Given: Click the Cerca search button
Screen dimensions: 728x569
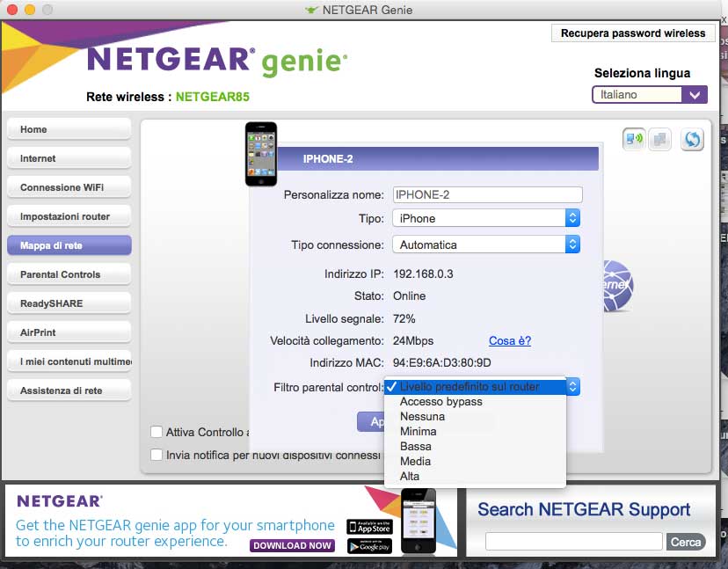Looking at the screenshot, I should coord(686,542).
